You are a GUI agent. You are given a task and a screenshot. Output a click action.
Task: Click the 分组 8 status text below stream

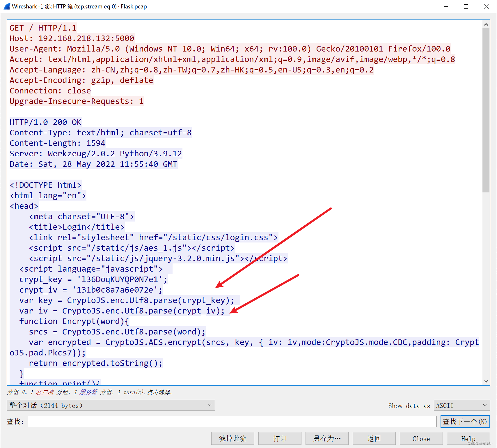coord(90,392)
